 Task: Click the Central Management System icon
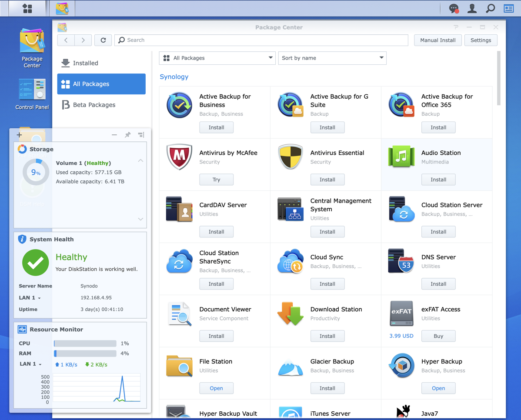(291, 209)
